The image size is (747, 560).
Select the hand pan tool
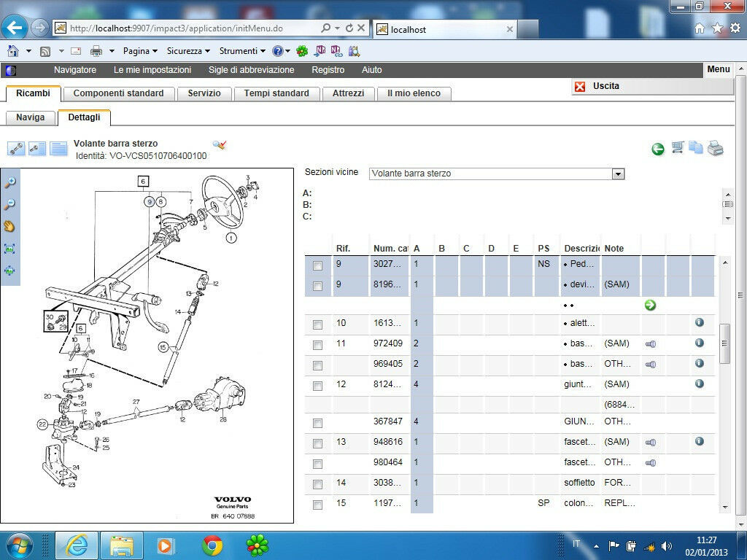(10, 227)
